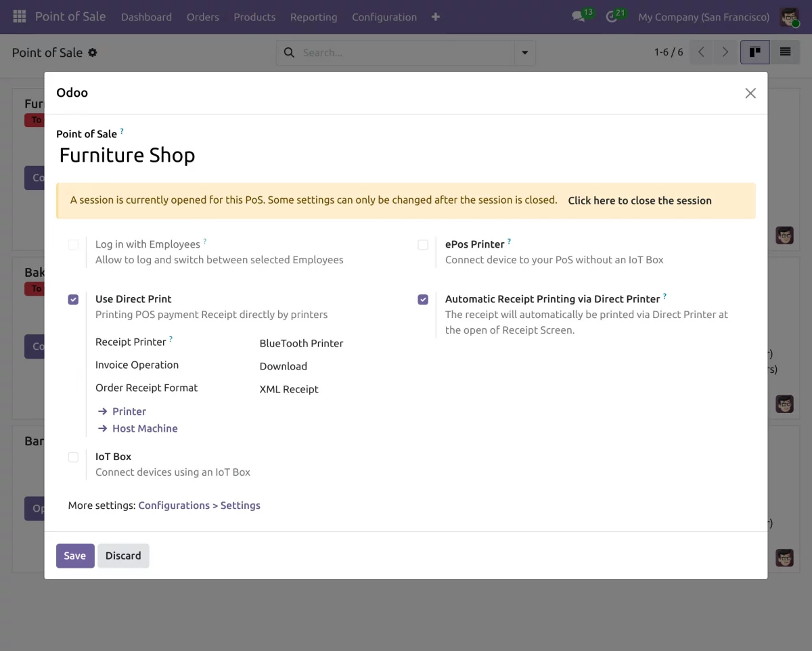Screen dimensions: 812x651
Task: Enable the IoT Box checkbox
Action: (73, 457)
